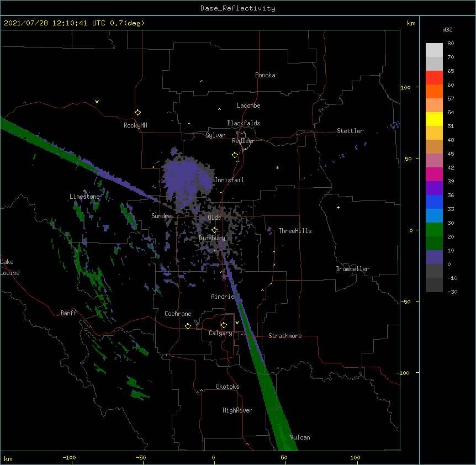Select the RedDeer label

tap(243, 141)
